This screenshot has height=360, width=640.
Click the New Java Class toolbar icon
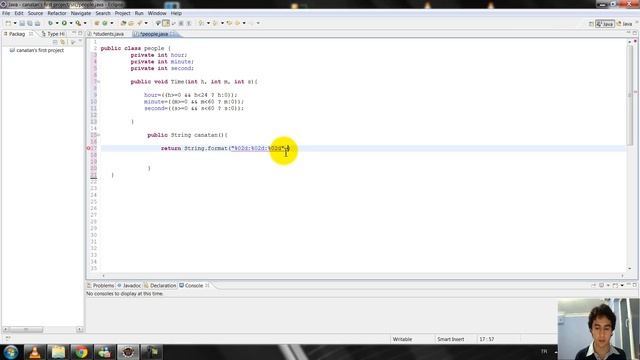[104, 23]
